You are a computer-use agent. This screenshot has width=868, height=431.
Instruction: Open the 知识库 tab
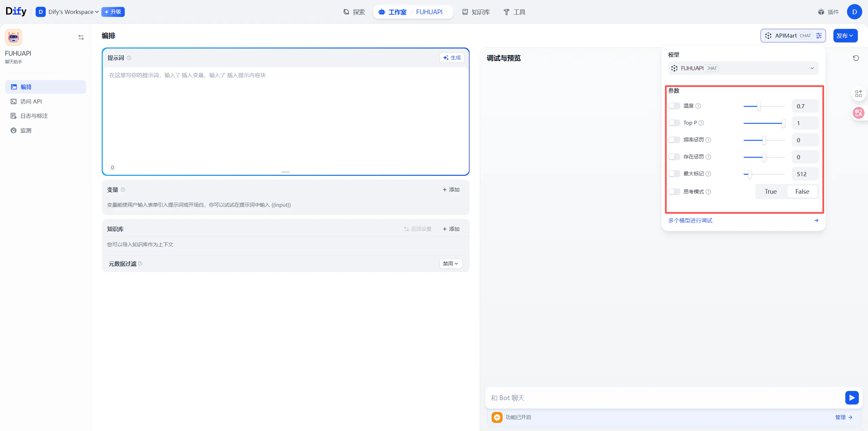476,12
